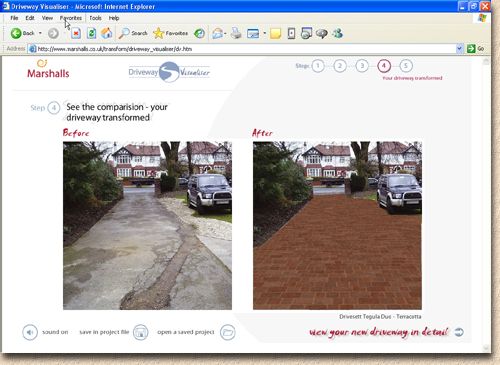Click the green Go button

click(476, 49)
